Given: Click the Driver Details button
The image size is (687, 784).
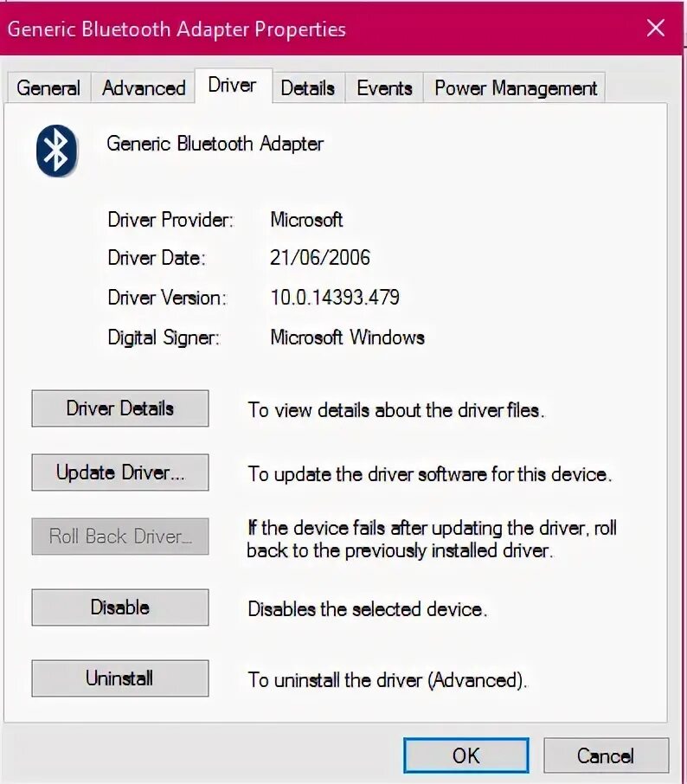Looking at the screenshot, I should click(120, 408).
